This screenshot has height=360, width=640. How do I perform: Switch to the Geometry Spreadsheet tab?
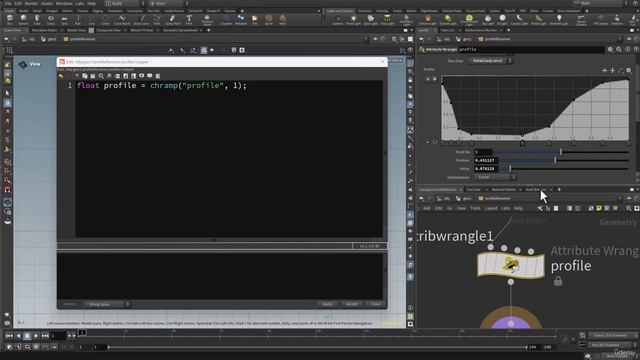(180, 30)
